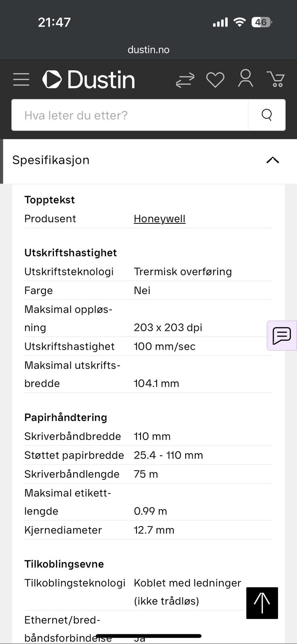This screenshot has height=644, width=297.
Task: Tap the Dustin logo
Action: pyautogui.click(x=89, y=79)
